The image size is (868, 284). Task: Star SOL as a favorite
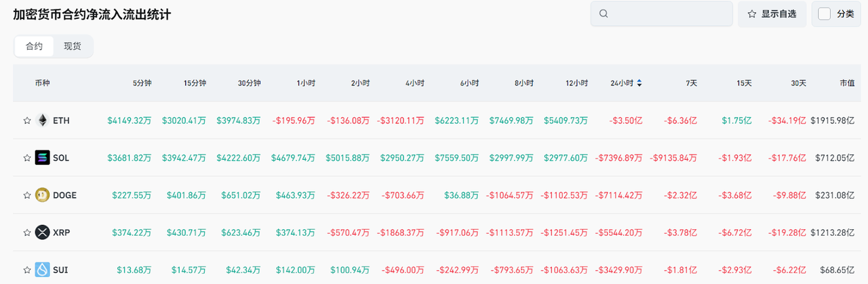[x=27, y=158]
